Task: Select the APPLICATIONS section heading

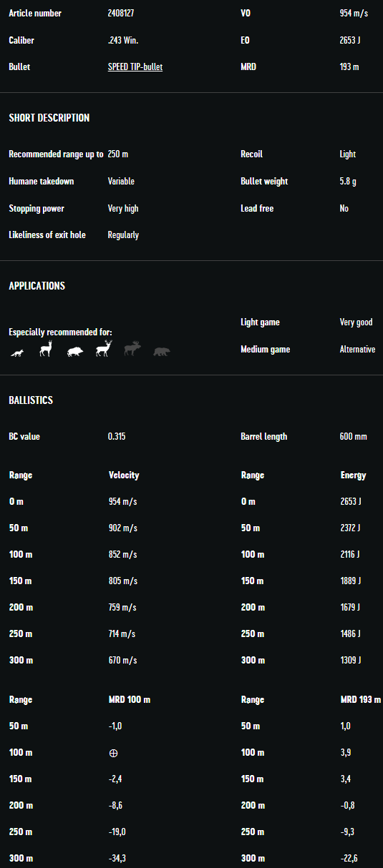Action: pos(37,286)
